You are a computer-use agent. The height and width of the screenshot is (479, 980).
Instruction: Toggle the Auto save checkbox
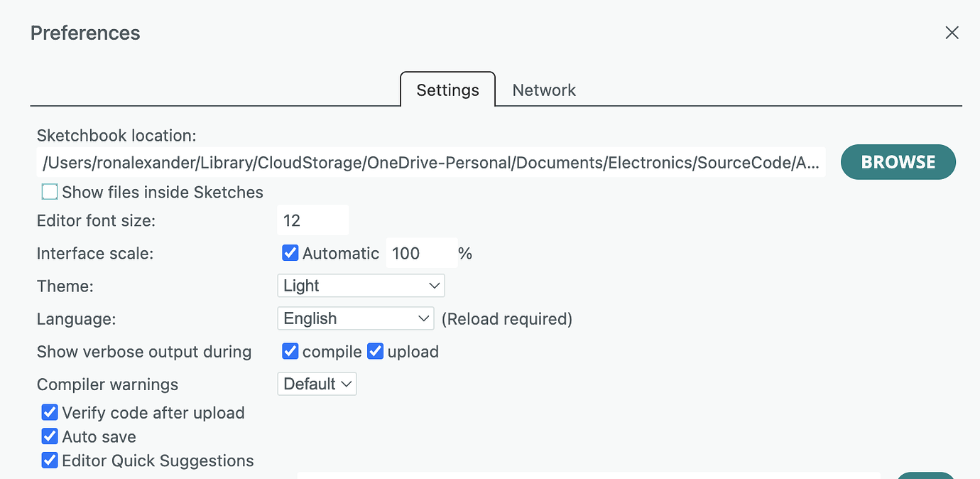[x=50, y=436]
